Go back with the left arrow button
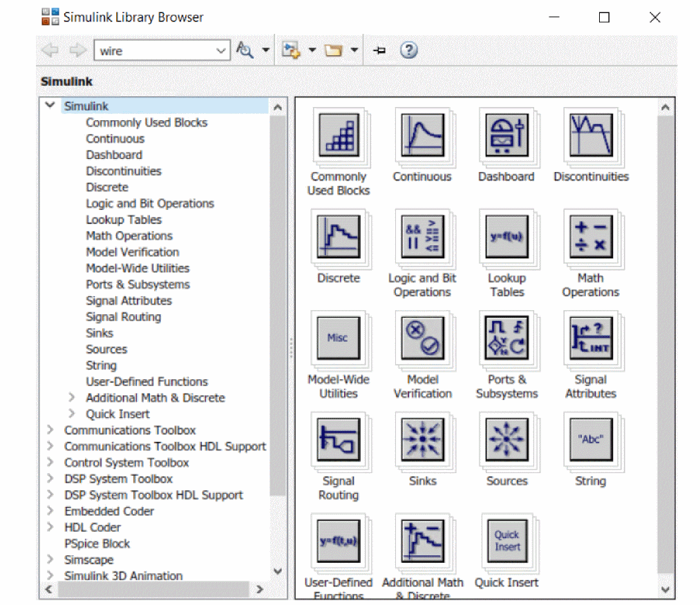The width and height of the screenshot is (700, 605). (50, 50)
